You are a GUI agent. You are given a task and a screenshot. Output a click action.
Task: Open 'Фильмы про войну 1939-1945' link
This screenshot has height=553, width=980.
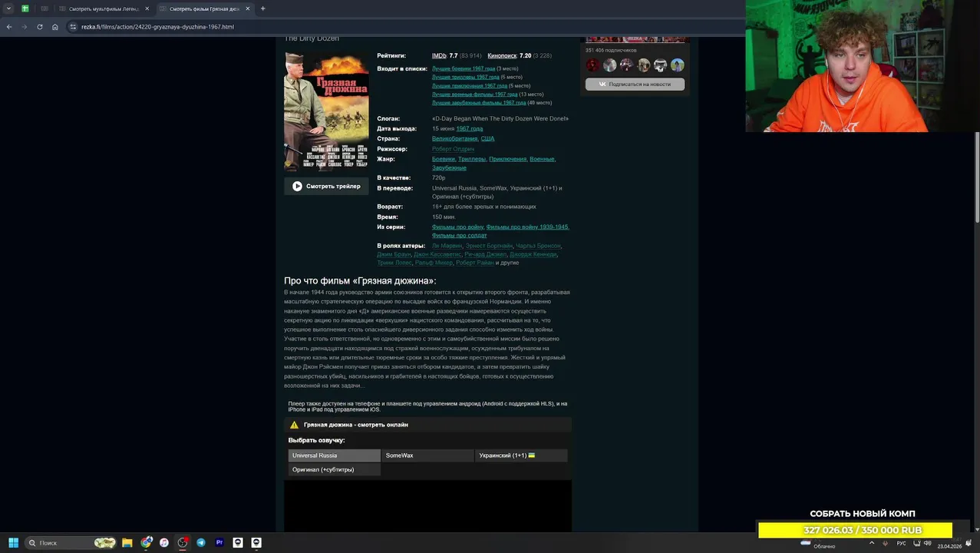pyautogui.click(x=527, y=227)
